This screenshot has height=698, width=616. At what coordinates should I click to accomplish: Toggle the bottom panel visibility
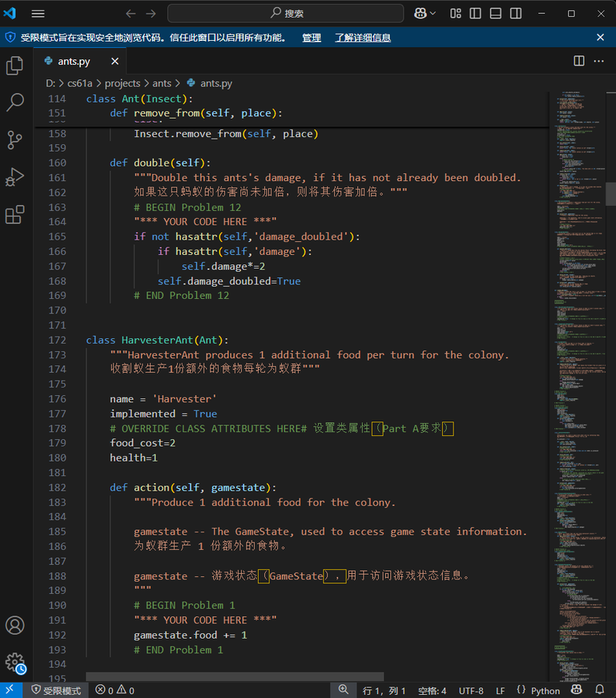click(495, 13)
